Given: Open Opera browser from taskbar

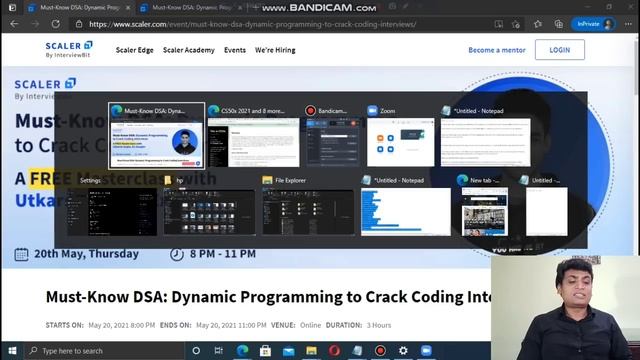Looking at the screenshot, I should tap(334, 351).
